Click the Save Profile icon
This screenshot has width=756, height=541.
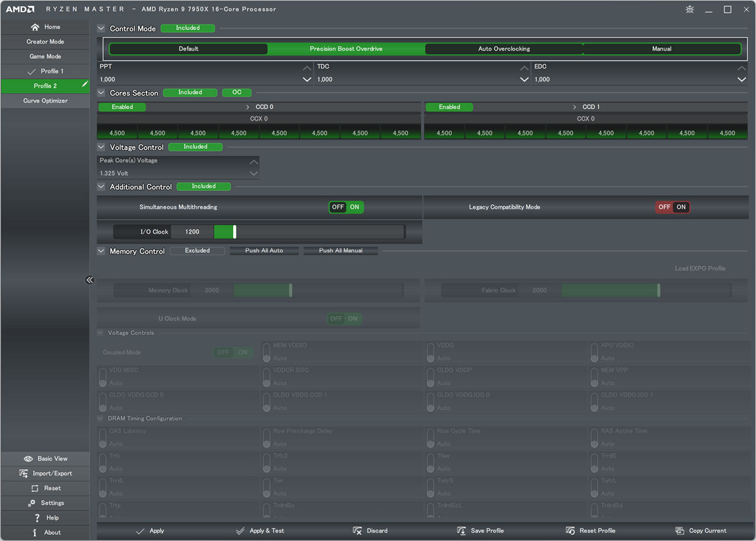pos(461,531)
